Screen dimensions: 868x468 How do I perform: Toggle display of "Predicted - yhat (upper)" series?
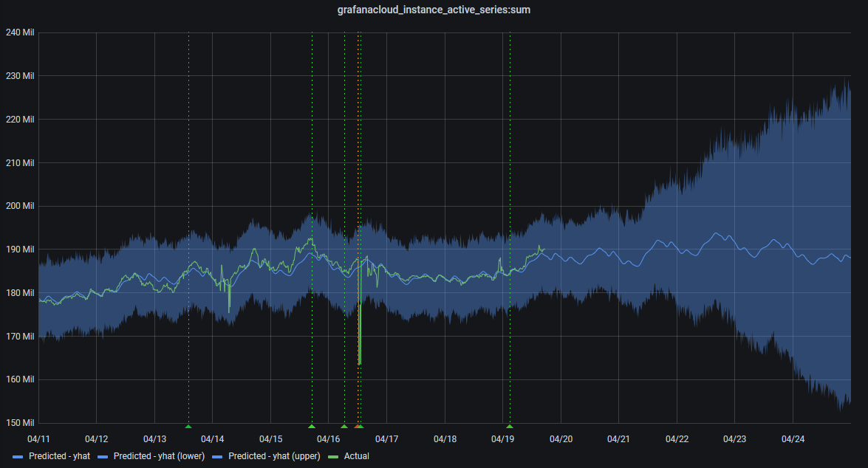[x=273, y=456]
